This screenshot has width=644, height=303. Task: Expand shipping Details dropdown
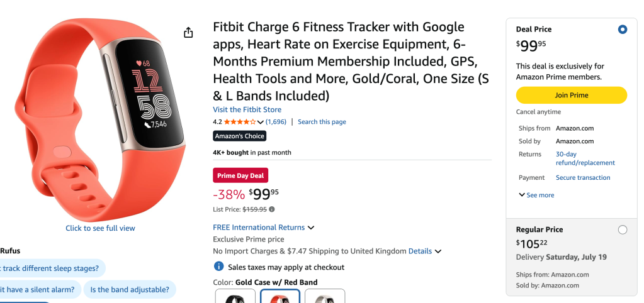pos(438,251)
